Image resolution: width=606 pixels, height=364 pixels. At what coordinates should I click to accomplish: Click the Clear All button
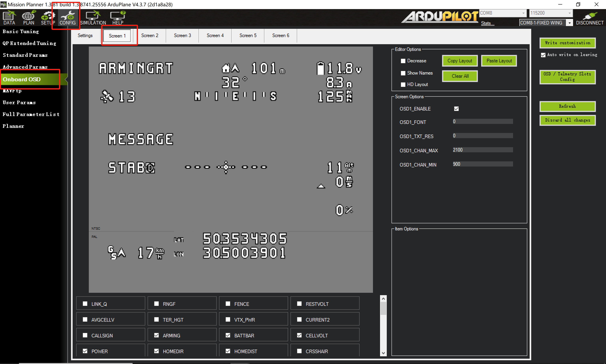(x=460, y=76)
